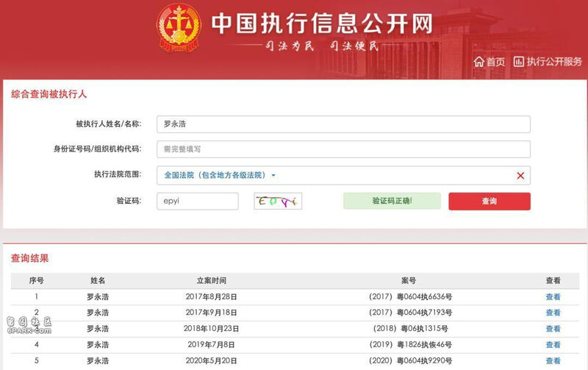588x370 pixels.
Task: Focus the 被执行人姓名/名称 input field
Action: 343,124
